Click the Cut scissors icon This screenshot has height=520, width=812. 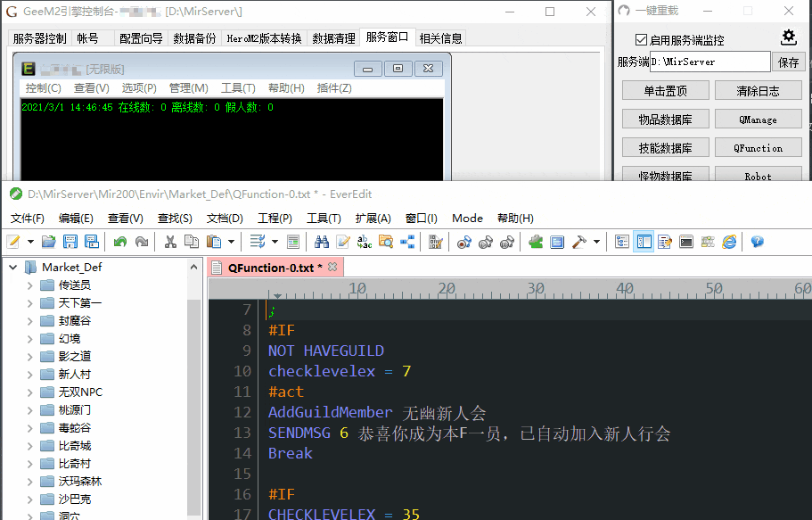click(x=169, y=242)
